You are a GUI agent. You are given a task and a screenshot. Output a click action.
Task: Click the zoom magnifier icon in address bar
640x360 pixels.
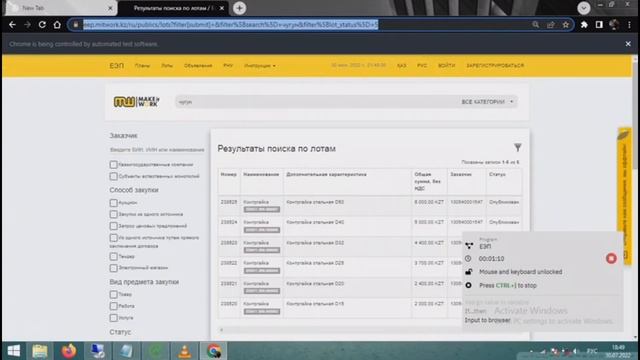[536, 25]
